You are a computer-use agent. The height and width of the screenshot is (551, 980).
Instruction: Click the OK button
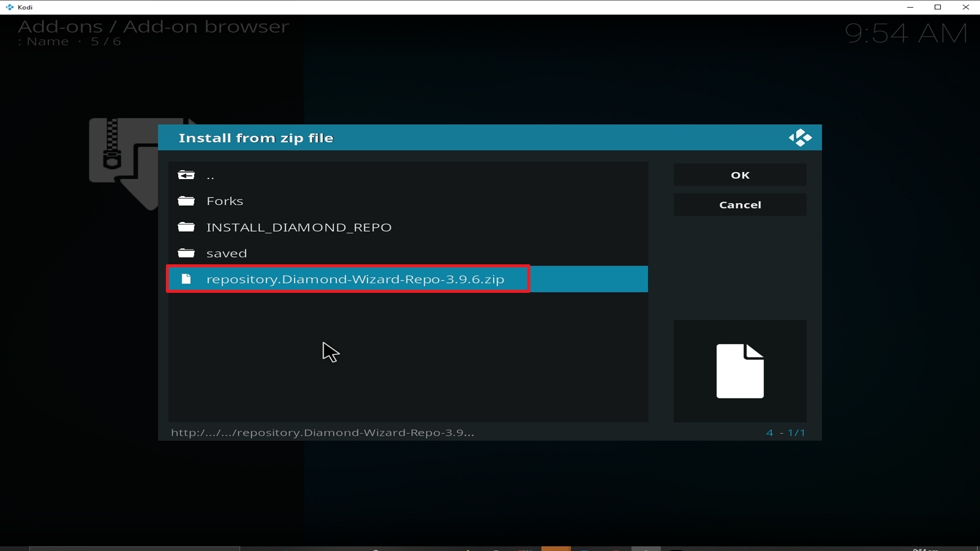[x=740, y=175]
